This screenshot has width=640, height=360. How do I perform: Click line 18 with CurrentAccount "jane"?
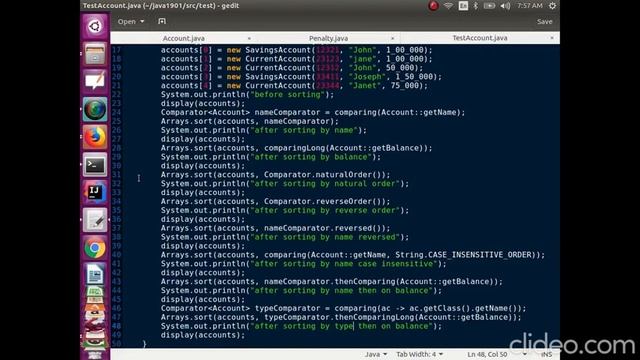pos(296,59)
